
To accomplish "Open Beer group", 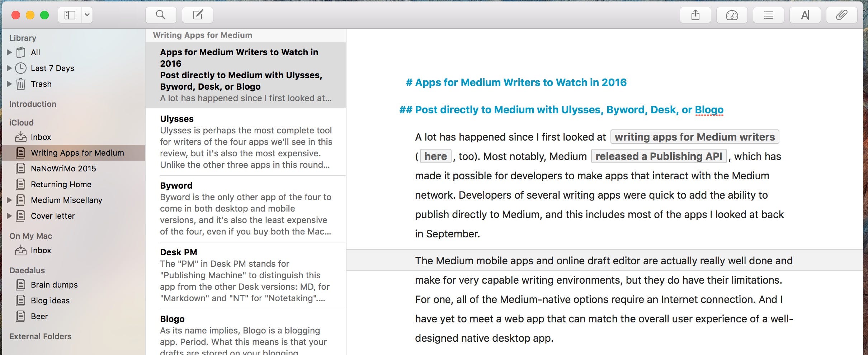I will [x=39, y=316].
